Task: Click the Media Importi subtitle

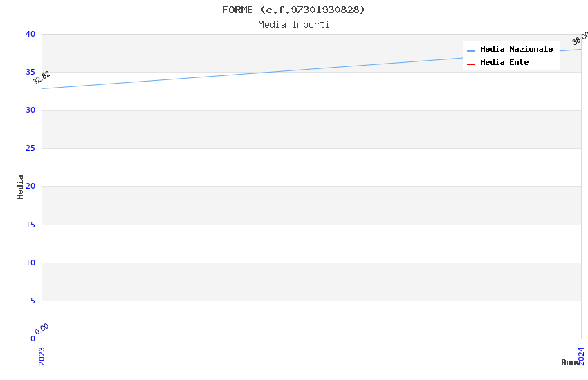Action: 293,24
